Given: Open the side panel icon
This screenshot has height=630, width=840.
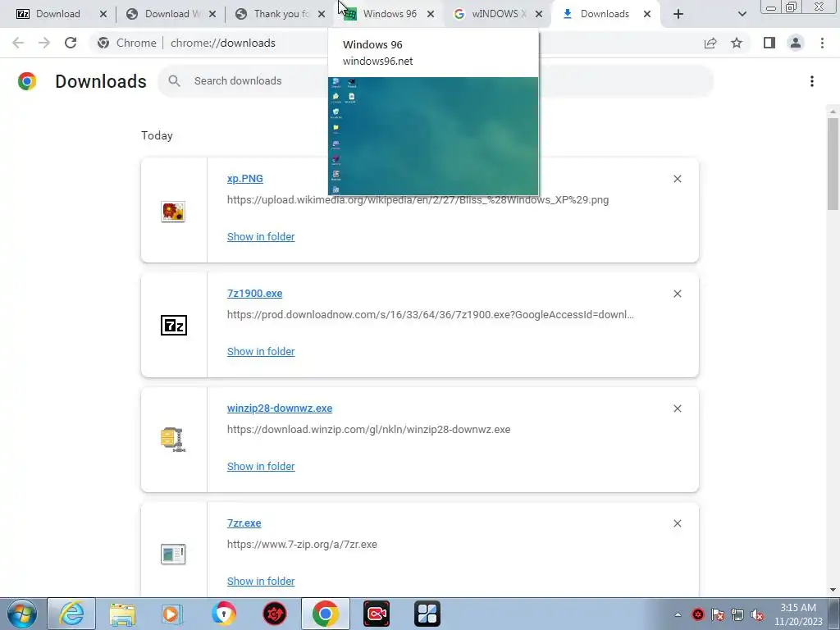Looking at the screenshot, I should pyautogui.click(x=769, y=43).
